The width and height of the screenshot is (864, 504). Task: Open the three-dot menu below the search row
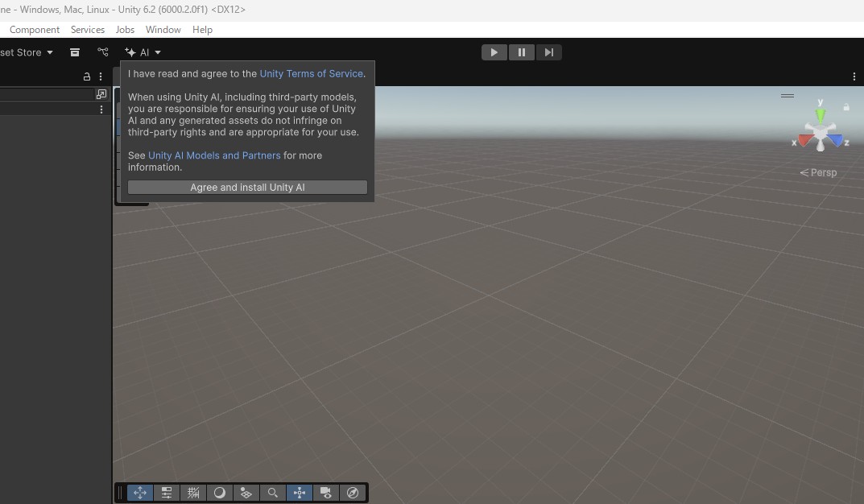(x=101, y=109)
